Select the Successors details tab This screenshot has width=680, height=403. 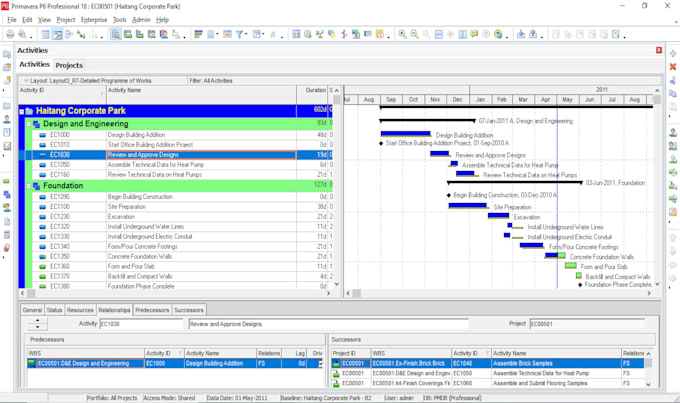point(189,310)
